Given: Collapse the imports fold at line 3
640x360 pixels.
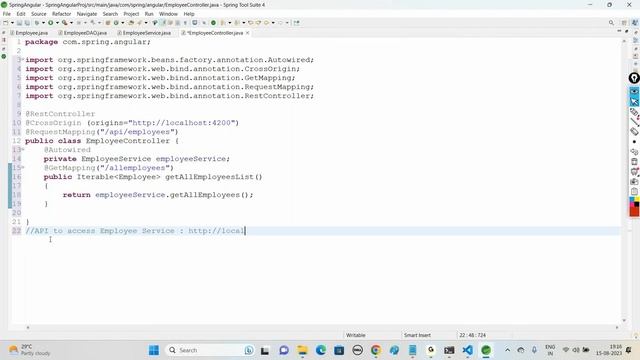Looking at the screenshot, I should 22,60.
